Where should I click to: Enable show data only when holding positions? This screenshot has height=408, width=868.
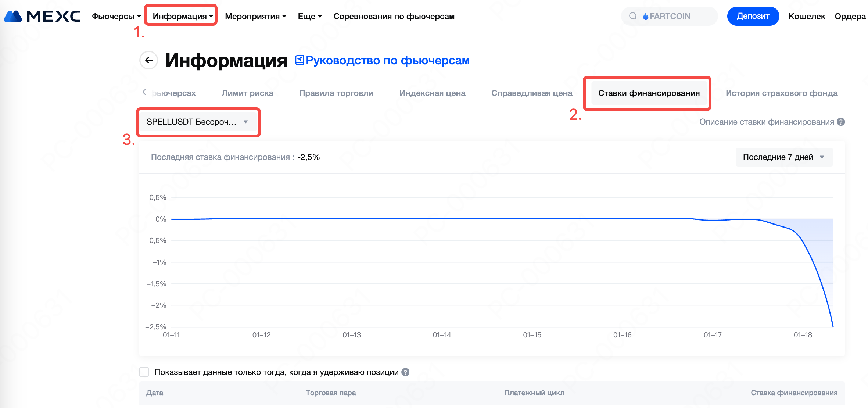(144, 372)
